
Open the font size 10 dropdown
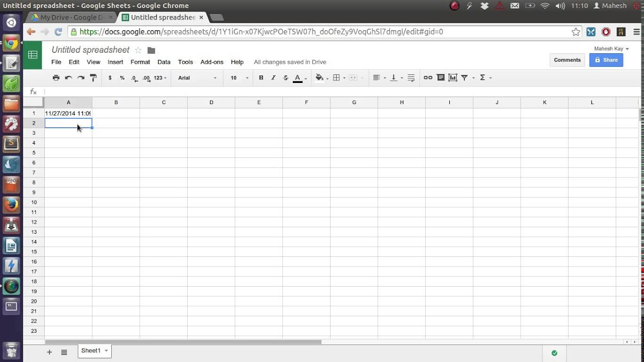(239, 78)
